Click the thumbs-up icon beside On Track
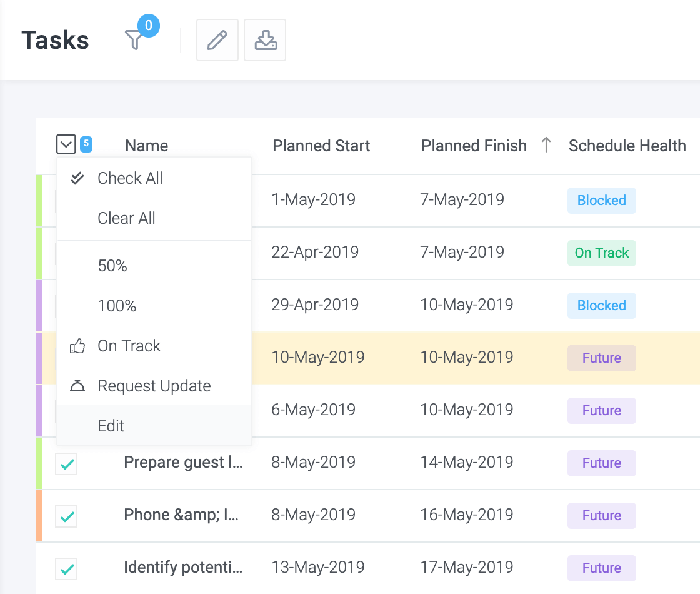This screenshot has height=594, width=700. pos(77,346)
